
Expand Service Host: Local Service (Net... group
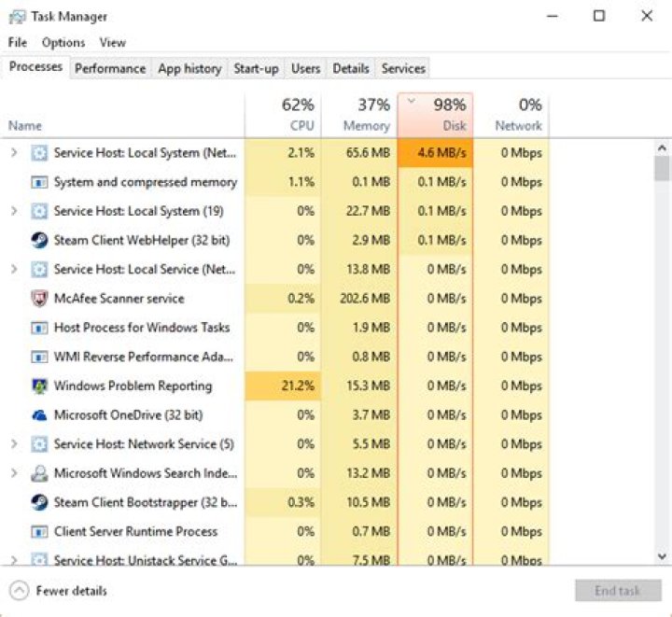[14, 269]
